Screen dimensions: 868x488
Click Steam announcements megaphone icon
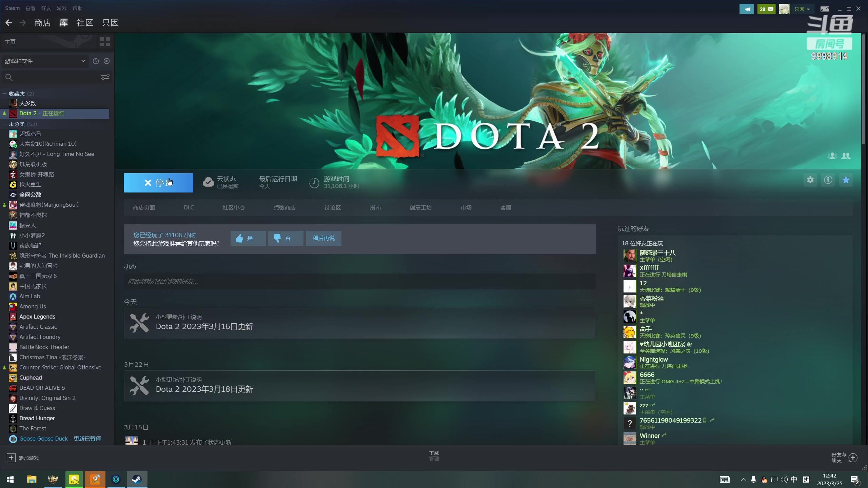pyautogui.click(x=747, y=9)
